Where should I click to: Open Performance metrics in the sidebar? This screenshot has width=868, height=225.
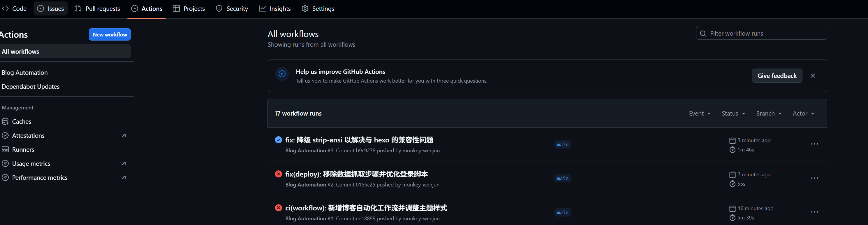(40, 177)
